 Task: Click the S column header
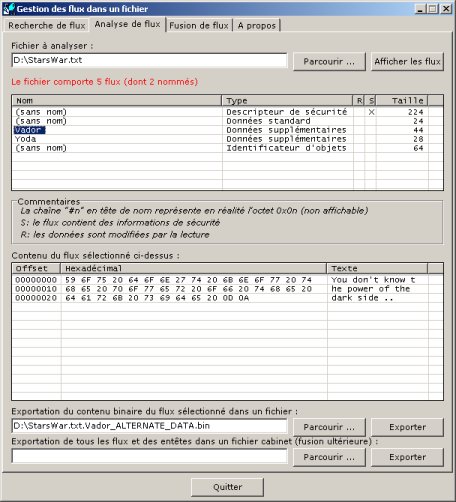[371, 100]
